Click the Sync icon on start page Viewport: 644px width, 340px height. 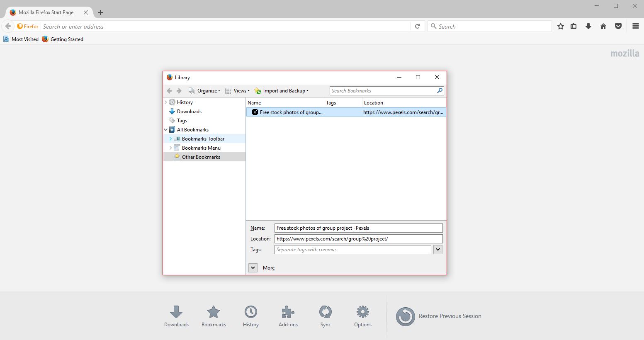click(326, 312)
